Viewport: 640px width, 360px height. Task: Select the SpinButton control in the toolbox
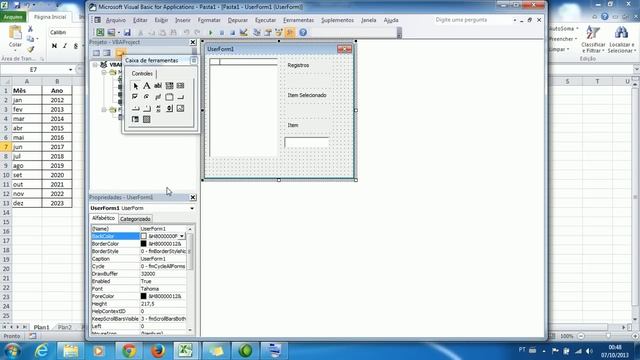tap(169, 109)
